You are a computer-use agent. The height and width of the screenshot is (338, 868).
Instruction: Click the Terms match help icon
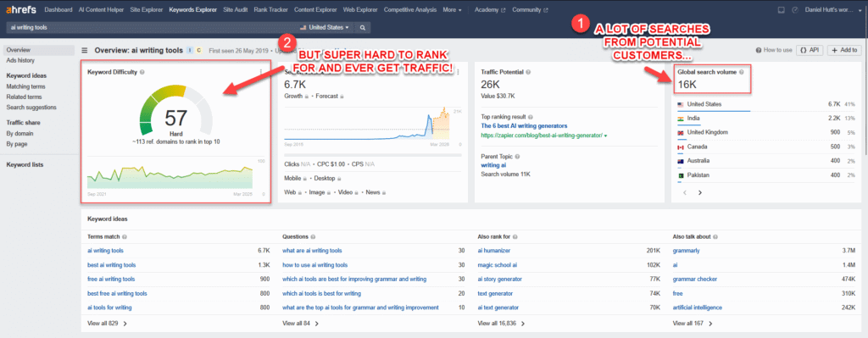click(x=124, y=236)
